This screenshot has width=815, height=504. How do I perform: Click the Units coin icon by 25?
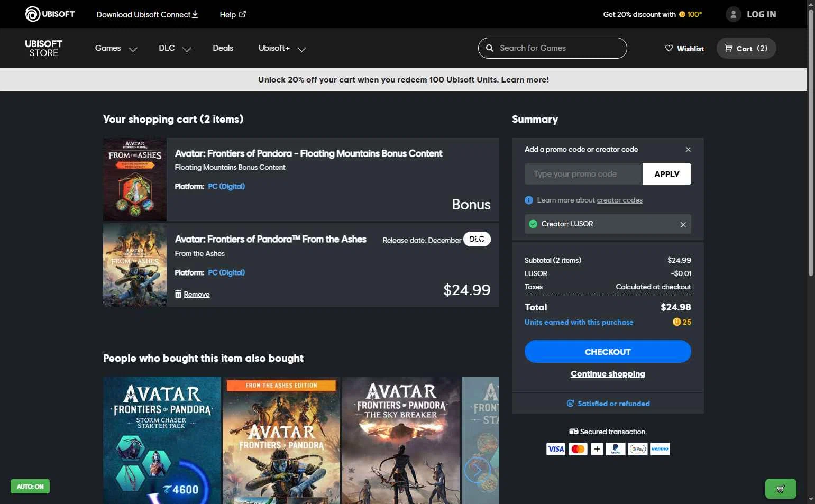[676, 322]
